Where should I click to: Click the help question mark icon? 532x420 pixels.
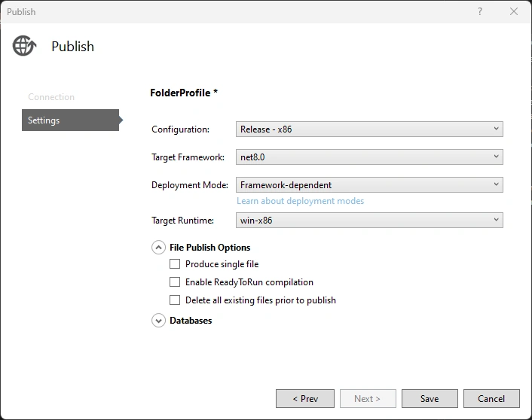[x=480, y=11]
